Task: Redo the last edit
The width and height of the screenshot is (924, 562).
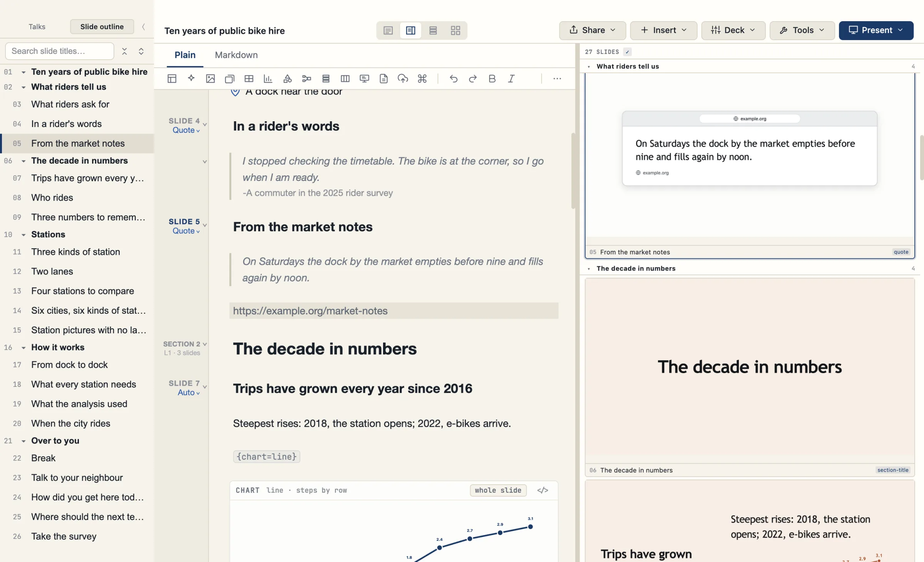Action: 473,79
